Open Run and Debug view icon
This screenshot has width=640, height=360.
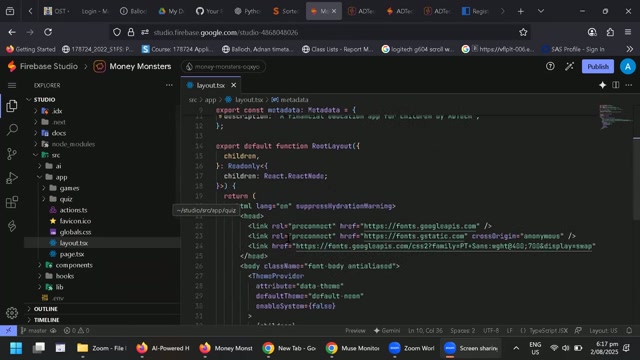[12, 178]
